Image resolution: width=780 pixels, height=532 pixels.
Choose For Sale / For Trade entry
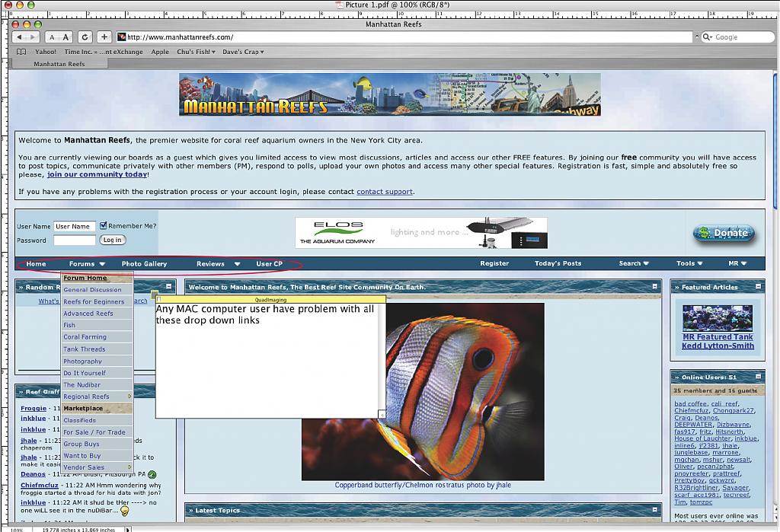94,432
